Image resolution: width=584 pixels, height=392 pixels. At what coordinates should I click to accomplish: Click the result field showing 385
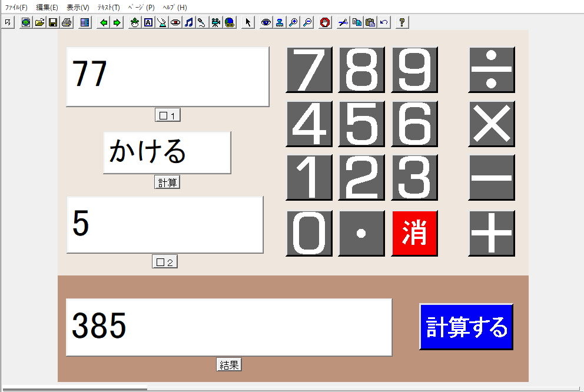pyautogui.click(x=228, y=327)
